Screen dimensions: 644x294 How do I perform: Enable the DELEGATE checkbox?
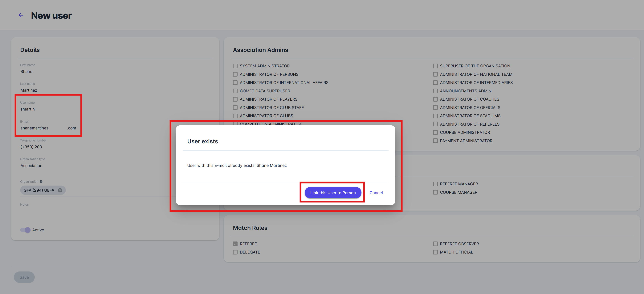coord(235,252)
